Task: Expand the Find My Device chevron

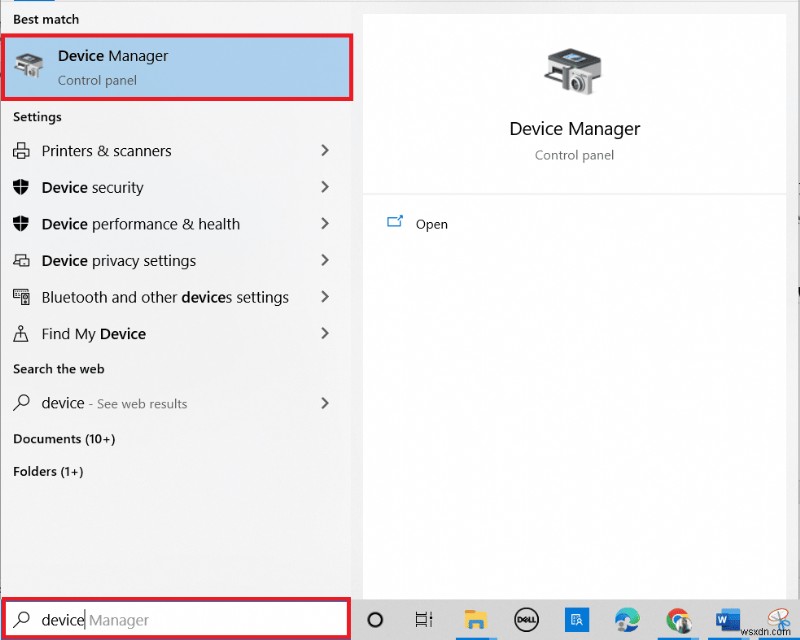Action: 324,333
